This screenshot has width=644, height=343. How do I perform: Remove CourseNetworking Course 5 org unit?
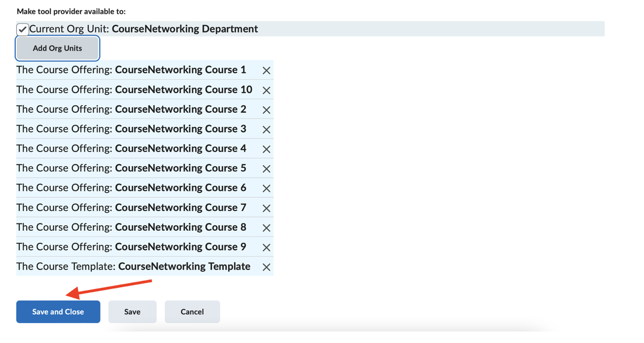point(266,169)
